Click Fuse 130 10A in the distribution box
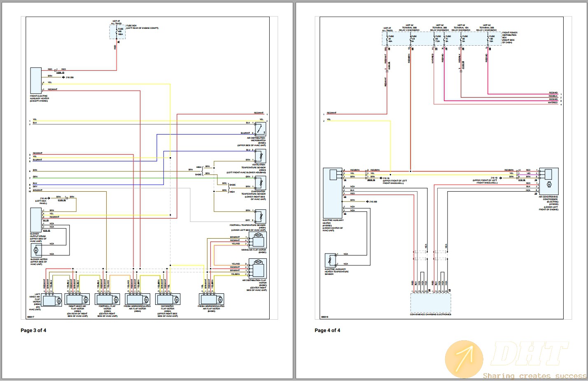The image size is (588, 381). coord(491,39)
